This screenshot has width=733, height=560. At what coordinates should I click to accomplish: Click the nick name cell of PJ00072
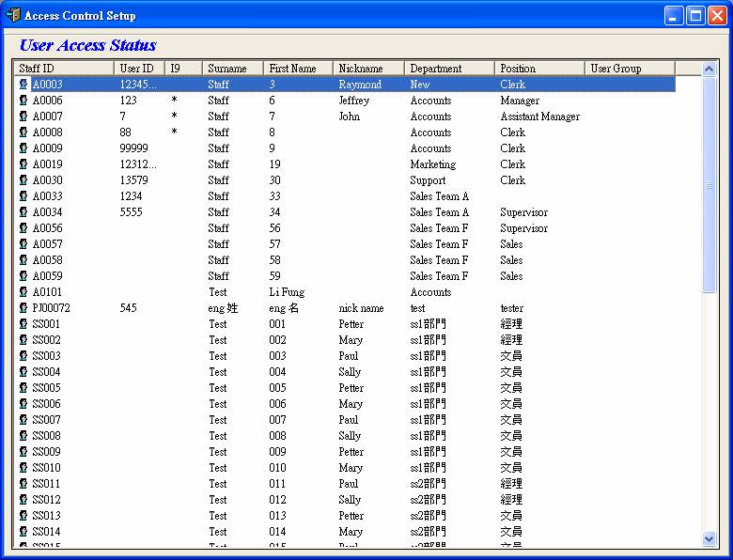(x=361, y=307)
